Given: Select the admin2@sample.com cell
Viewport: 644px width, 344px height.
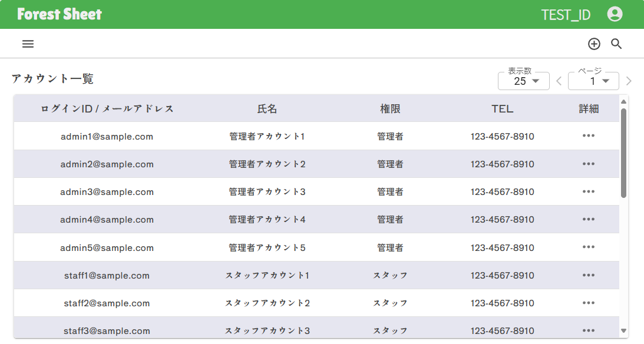Looking at the screenshot, I should (x=107, y=164).
